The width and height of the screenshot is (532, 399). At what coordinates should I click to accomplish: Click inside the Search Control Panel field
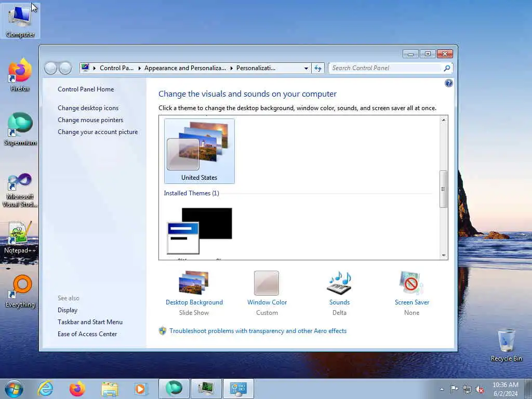[x=386, y=68]
